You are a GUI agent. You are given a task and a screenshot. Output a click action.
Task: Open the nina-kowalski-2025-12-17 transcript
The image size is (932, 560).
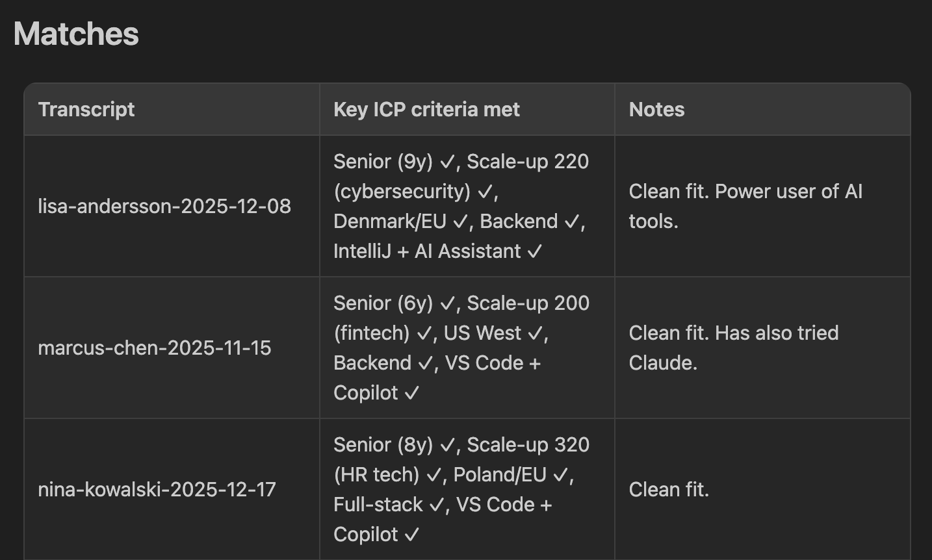coord(157,489)
